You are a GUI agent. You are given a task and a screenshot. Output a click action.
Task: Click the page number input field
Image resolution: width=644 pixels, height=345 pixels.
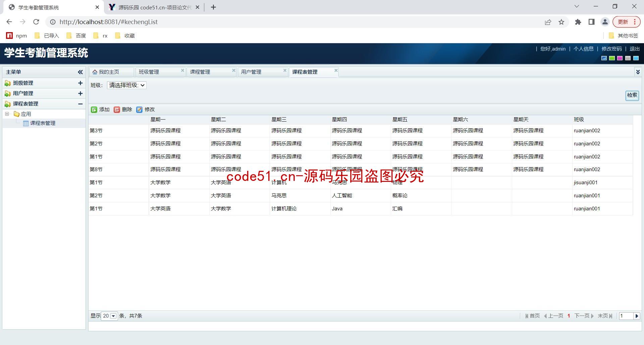[626, 316]
